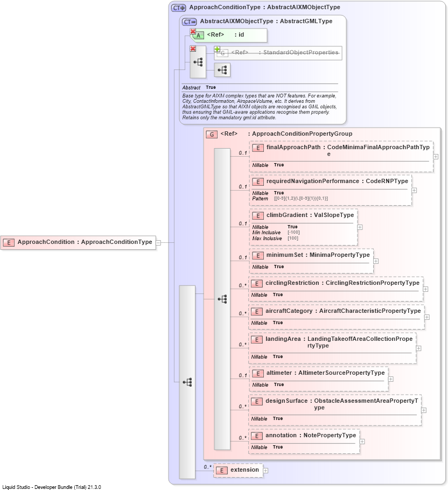This screenshot has width=448, height=490.
Task: Select the ApproachConditionType : AbstractAIXMObjectType title
Action: [x=264, y=7]
